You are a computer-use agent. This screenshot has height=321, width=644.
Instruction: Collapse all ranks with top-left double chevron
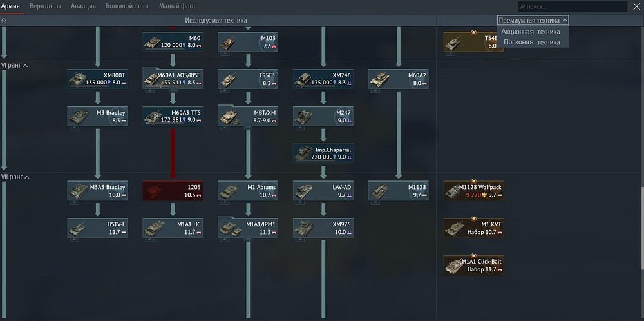tap(4, 20)
